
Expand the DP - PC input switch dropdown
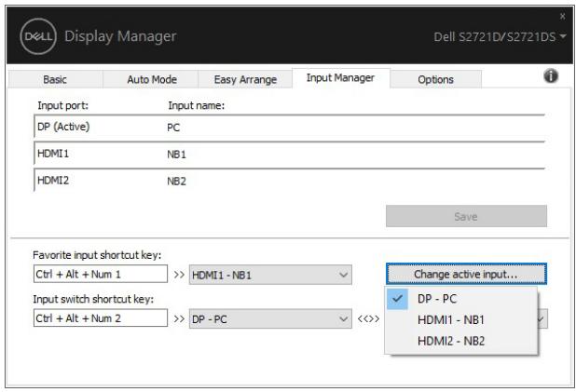(270, 319)
